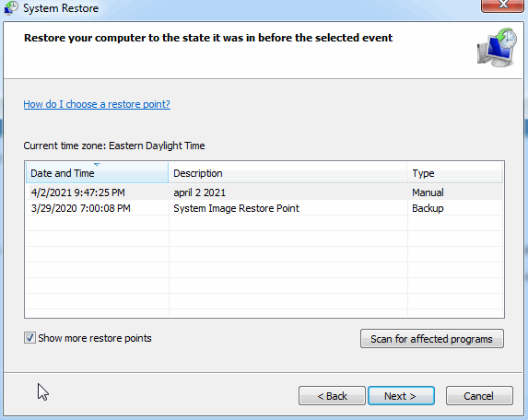Cancel the System Restore wizard
The image size is (528, 420).
point(479,396)
